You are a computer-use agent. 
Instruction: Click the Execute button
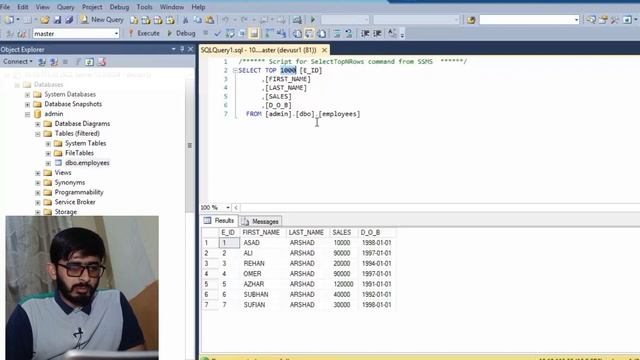pyautogui.click(x=144, y=33)
